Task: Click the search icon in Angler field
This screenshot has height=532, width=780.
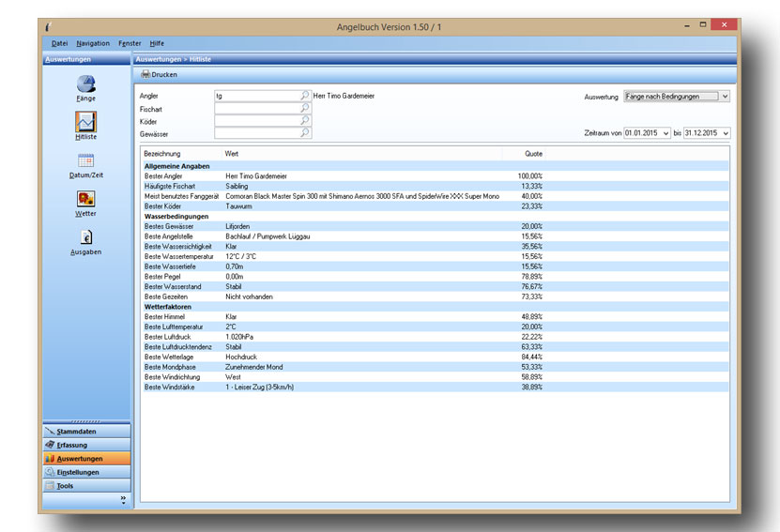Action: pyautogui.click(x=304, y=96)
